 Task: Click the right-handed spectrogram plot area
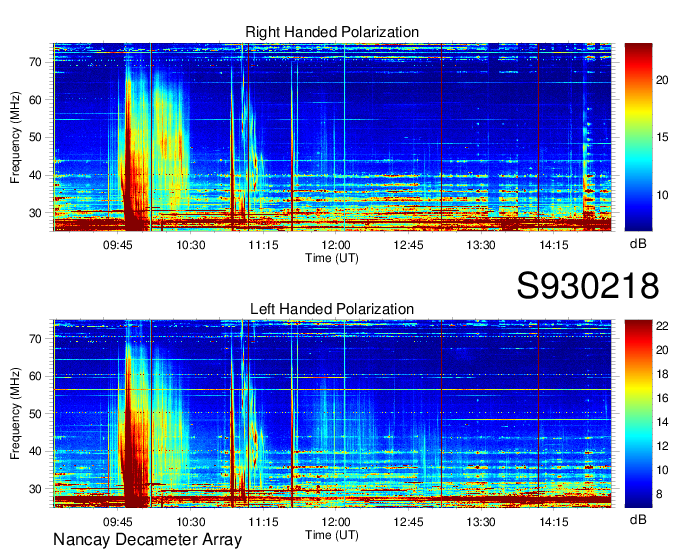(332, 137)
